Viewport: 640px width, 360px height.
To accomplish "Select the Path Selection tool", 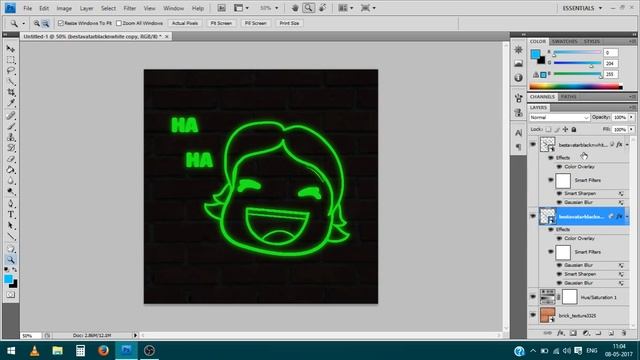I will 11,225.
